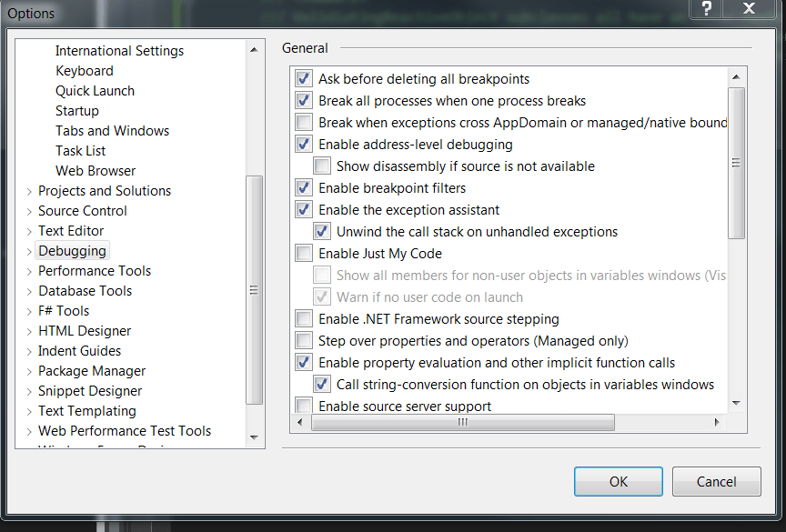Disable "Break all processes when one process breaks"
This screenshot has width=786, height=532.
coord(303,100)
